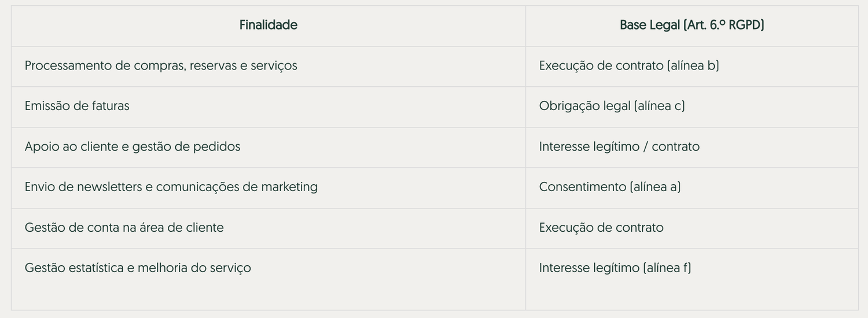868x318 pixels.
Task: Click the 'Obrigação legal (alínea c)' cell
Action: click(x=612, y=106)
